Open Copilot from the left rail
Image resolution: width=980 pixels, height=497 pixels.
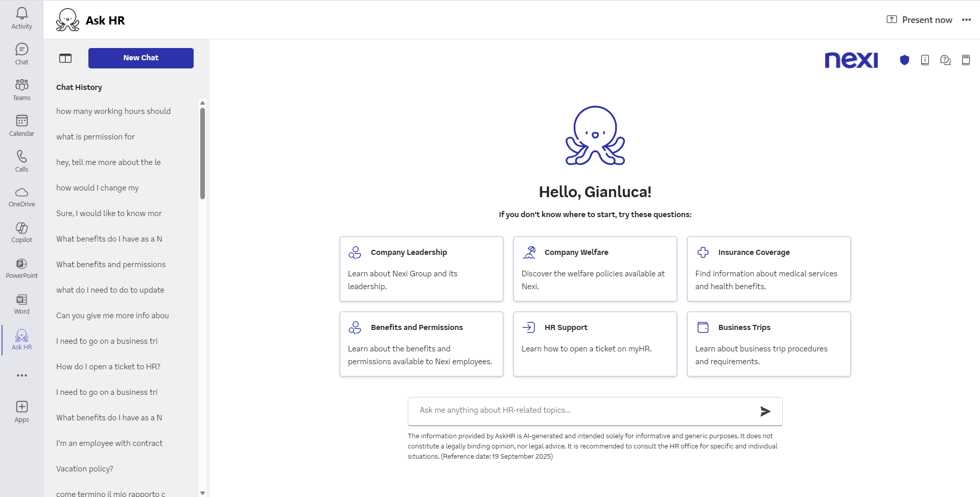click(x=21, y=232)
